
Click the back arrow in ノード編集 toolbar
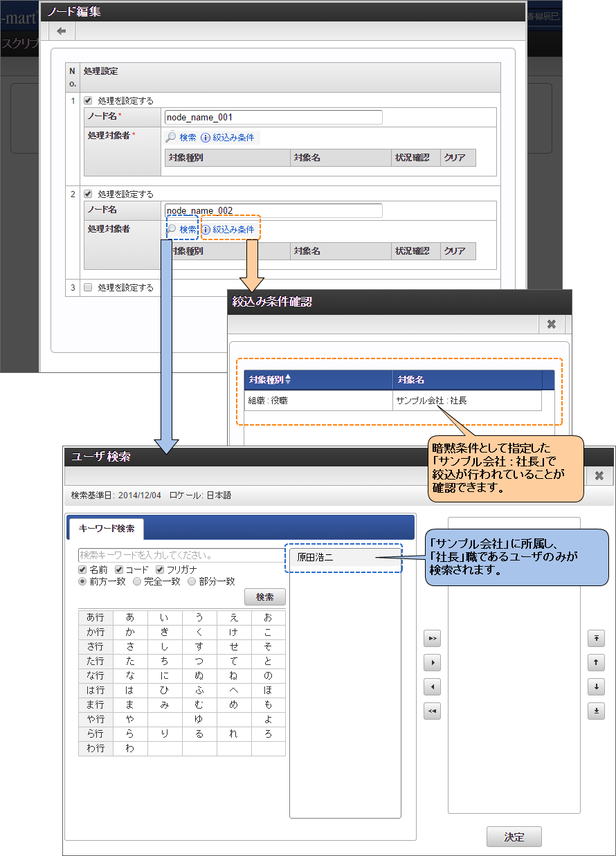click(62, 31)
